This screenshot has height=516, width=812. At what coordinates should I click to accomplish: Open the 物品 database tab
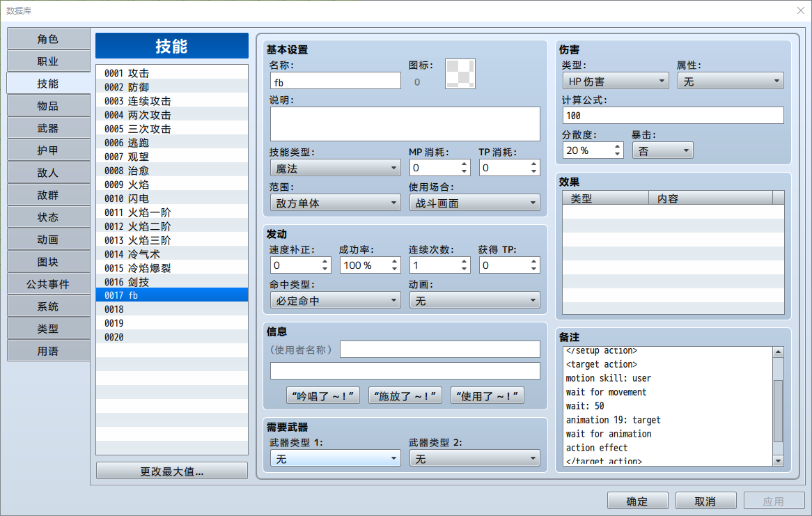(48, 106)
